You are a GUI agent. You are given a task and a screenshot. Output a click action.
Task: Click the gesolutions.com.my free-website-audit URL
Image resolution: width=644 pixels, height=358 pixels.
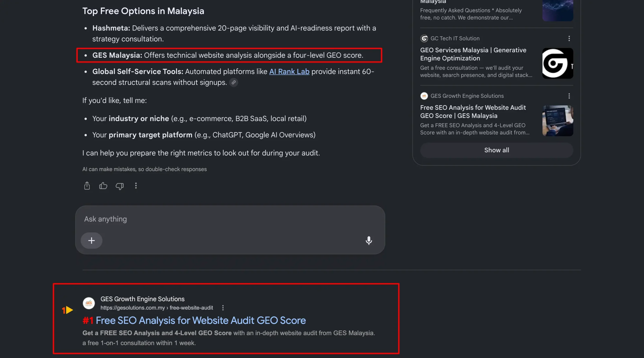point(157,308)
